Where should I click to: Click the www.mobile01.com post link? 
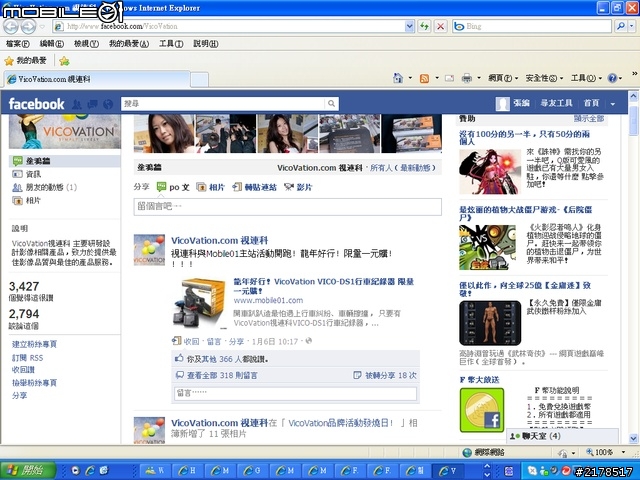[268, 300]
